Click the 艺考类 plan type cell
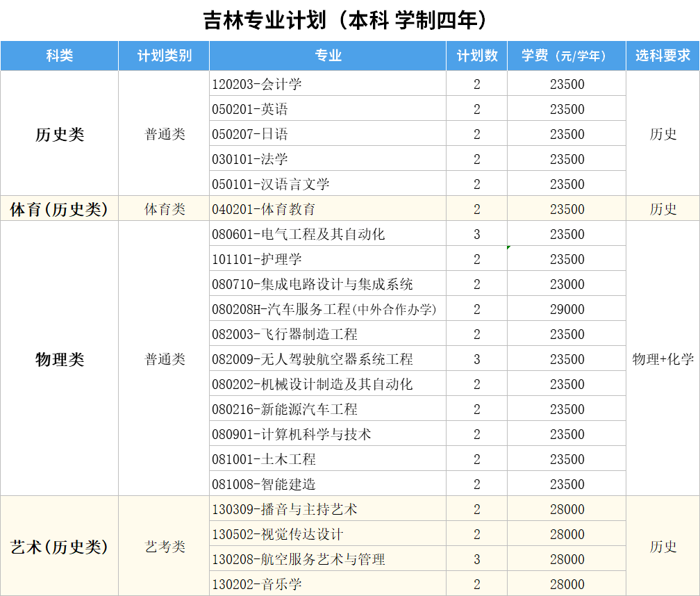Viewport: 700px width, 596px height. pos(164,547)
